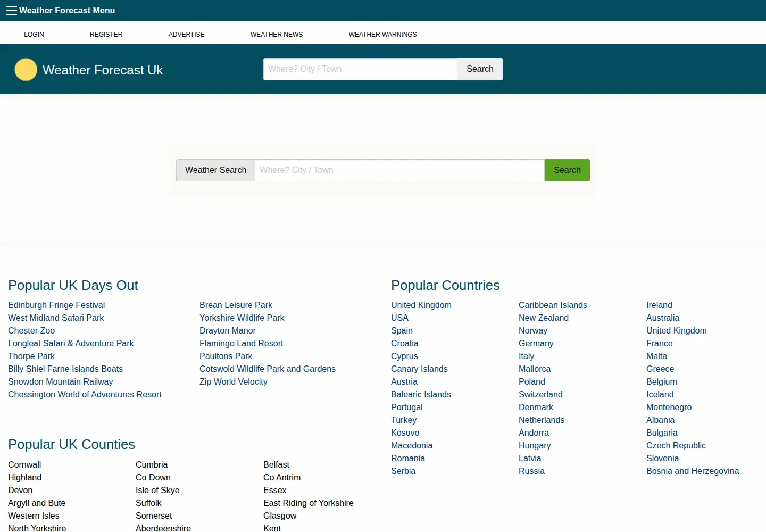
Task: Open New Zealand country link
Action: (x=544, y=318)
